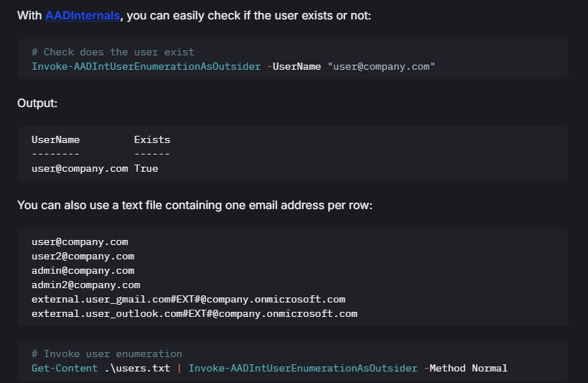Viewport: 588px width, 383px height.
Task: Click the user2@company.com line
Action: tap(83, 256)
